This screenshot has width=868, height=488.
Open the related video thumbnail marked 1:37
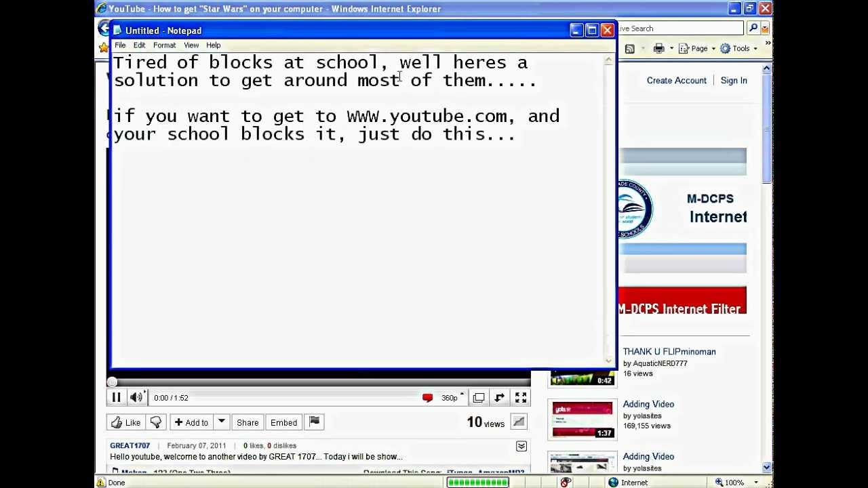pos(583,420)
